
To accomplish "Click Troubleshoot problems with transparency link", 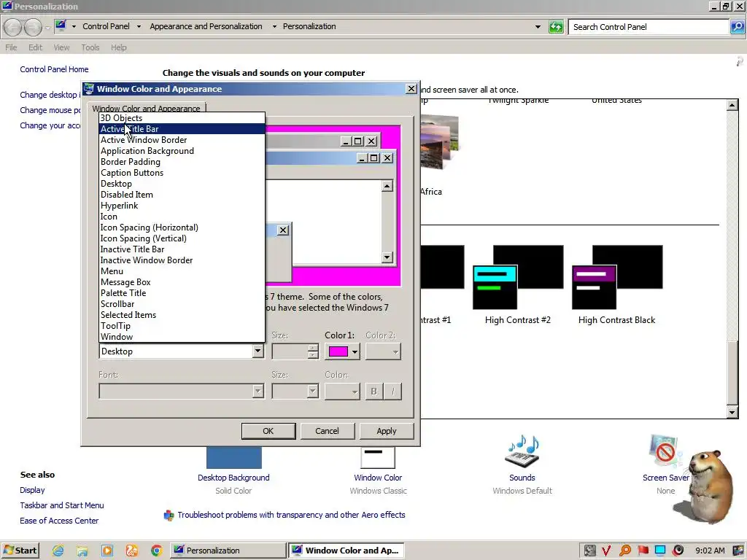I will pos(291,515).
